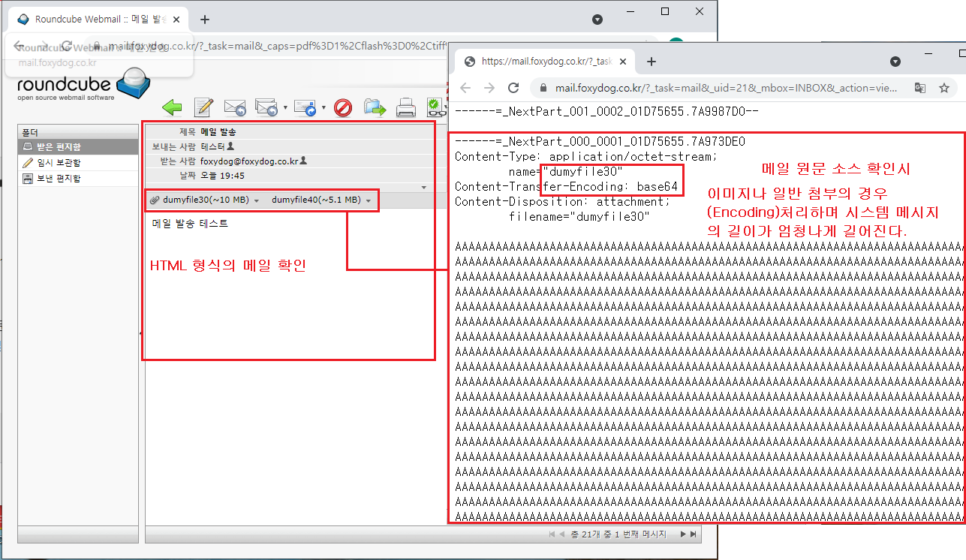Move message to folder using the folder arrow icon
966x560 pixels.
coord(375,108)
